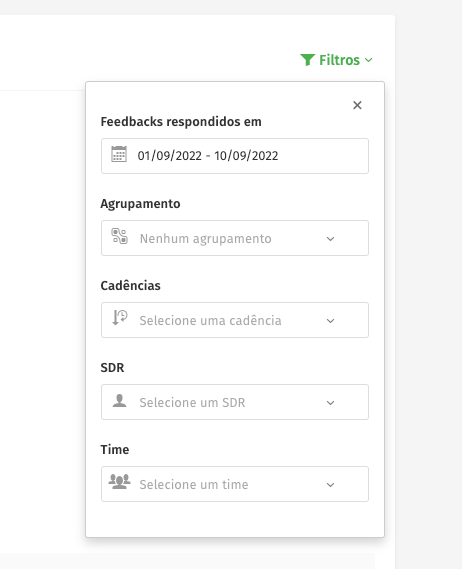Click the green funnel filter icon
Screen dimensions: 462x569
coord(307,60)
